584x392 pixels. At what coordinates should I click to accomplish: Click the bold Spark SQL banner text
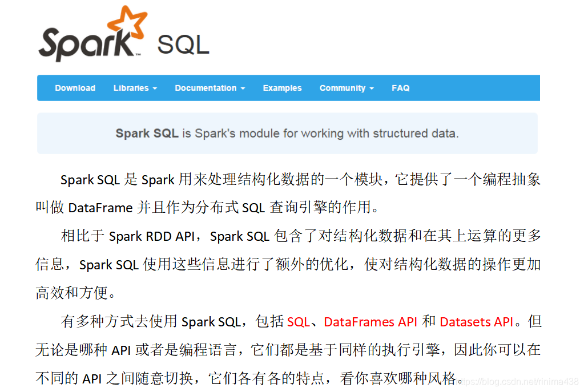(147, 134)
